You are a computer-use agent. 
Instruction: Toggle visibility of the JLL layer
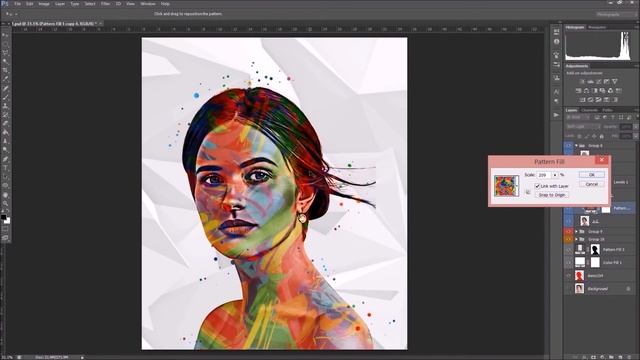(569, 221)
